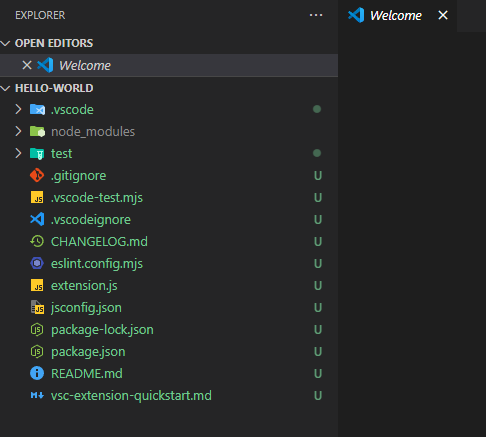Click the JS icon for .vscode-test.mjs
486x437 pixels.
[37, 197]
